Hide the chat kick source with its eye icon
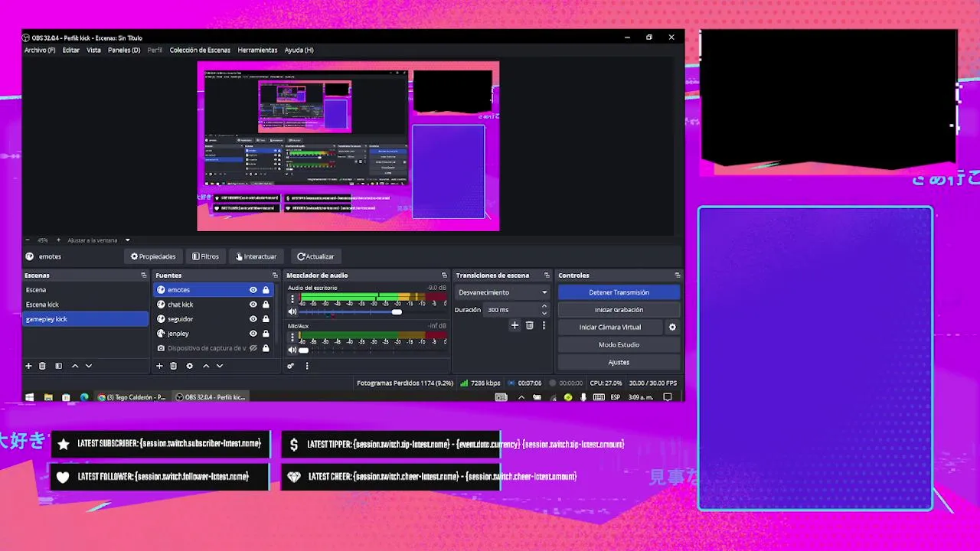This screenshot has height=551, width=980. (253, 305)
